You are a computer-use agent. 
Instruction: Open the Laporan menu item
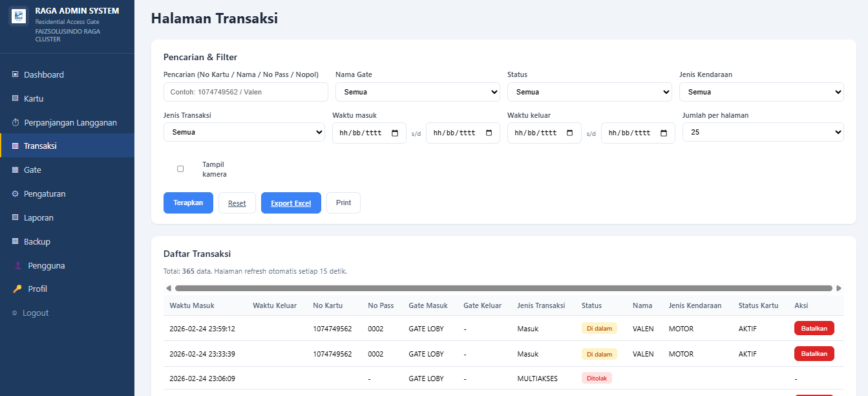click(x=39, y=217)
